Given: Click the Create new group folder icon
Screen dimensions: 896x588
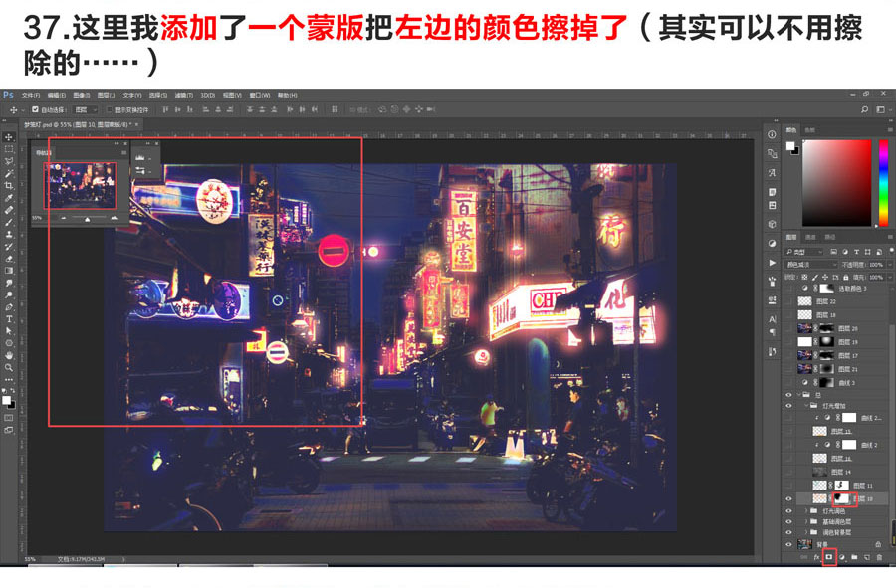Looking at the screenshot, I should pyautogui.click(x=854, y=557).
